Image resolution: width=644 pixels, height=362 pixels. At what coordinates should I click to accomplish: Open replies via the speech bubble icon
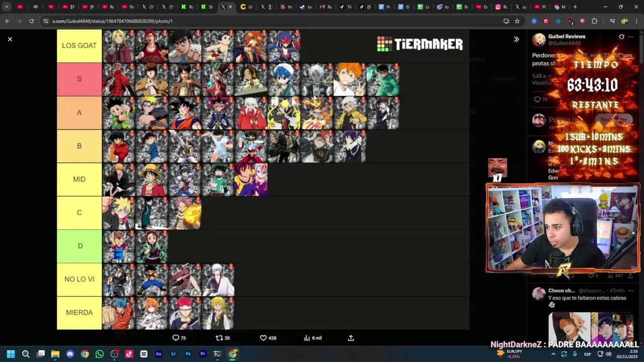[176, 338]
